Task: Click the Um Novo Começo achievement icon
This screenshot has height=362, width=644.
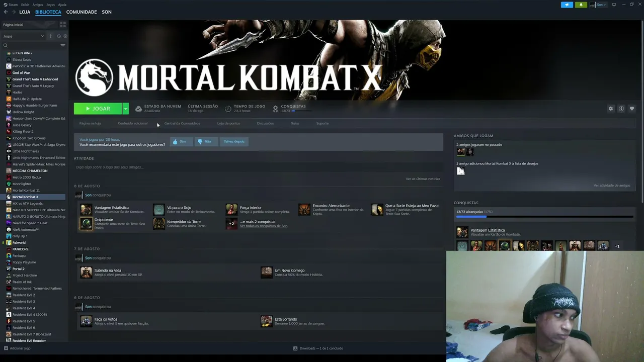Action: 267,272
